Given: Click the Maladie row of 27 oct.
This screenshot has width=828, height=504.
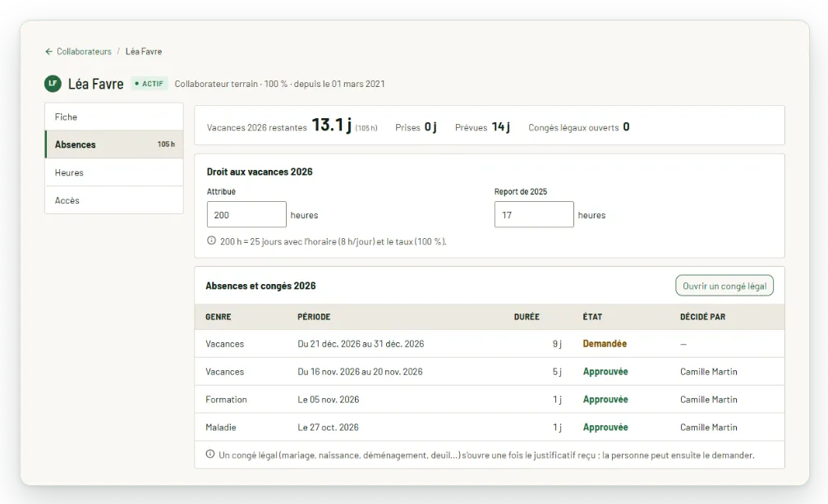Looking at the screenshot, I should tap(490, 427).
